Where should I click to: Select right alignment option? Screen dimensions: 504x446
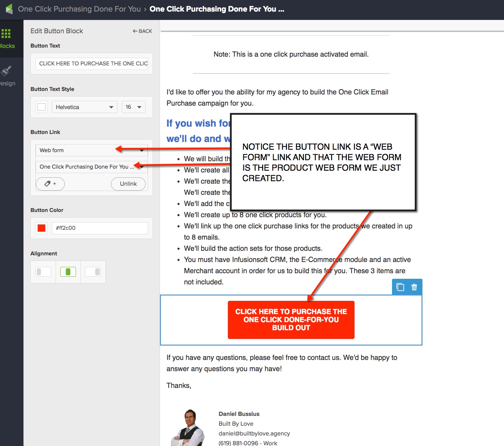pos(93,271)
